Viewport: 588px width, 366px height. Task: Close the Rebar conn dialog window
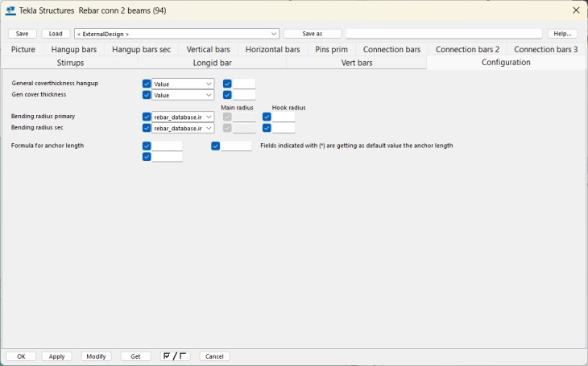click(576, 10)
